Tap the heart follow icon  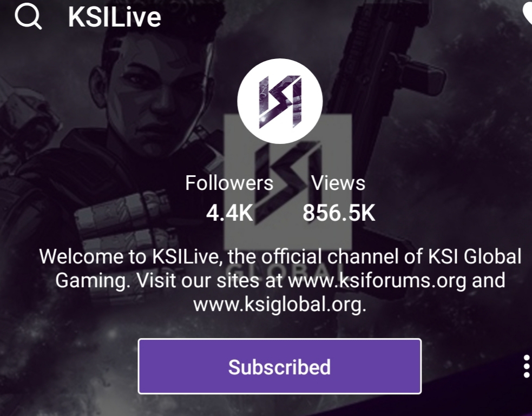(527, 14)
